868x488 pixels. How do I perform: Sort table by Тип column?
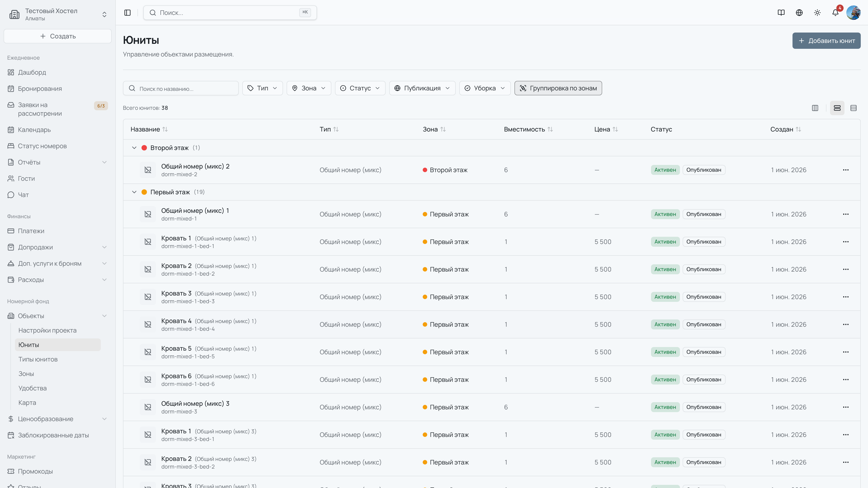(329, 129)
